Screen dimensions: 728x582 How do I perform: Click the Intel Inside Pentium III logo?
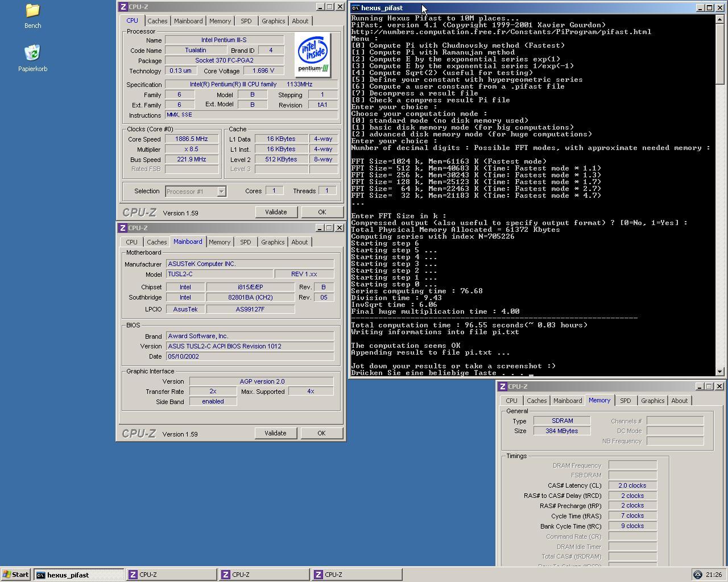pyautogui.click(x=313, y=55)
